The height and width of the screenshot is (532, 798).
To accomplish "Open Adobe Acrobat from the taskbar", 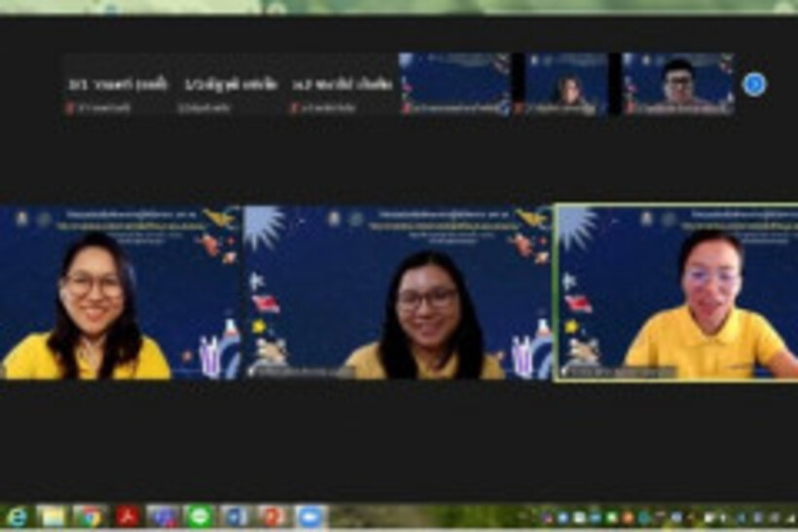I will pos(127,516).
